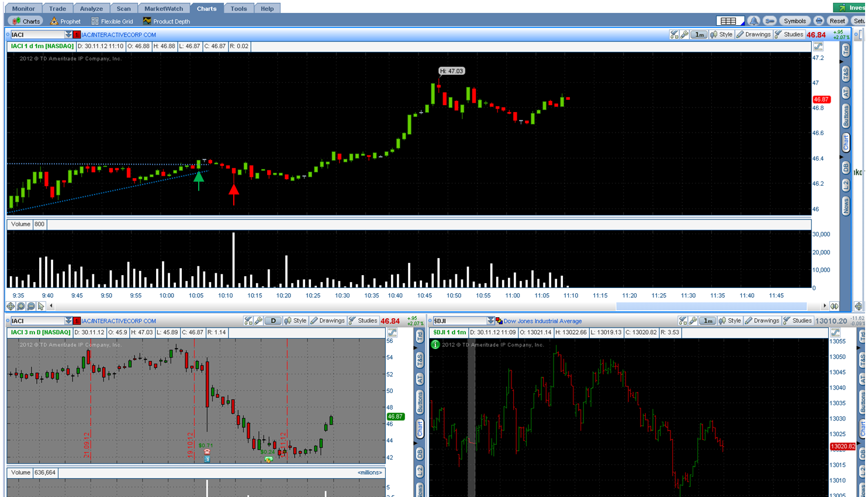Select the pointer cursor tool below top chart
The image size is (868, 497).
(41, 306)
